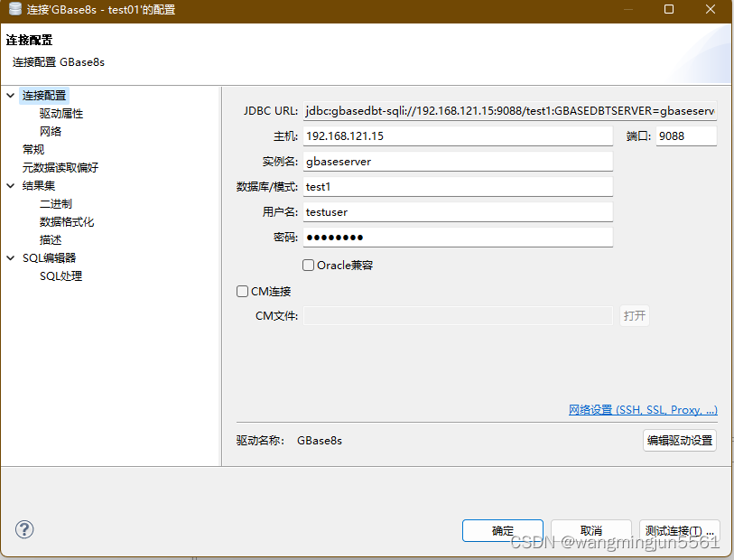Click the help icon in bottom-left corner
The height and width of the screenshot is (560, 734).
23,530
